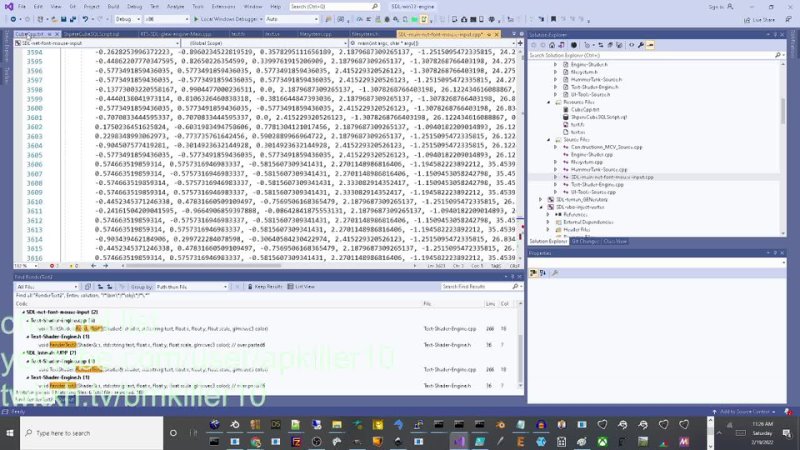
Task: Click the editor zoom percentage dropdown
Action: click(x=26, y=266)
